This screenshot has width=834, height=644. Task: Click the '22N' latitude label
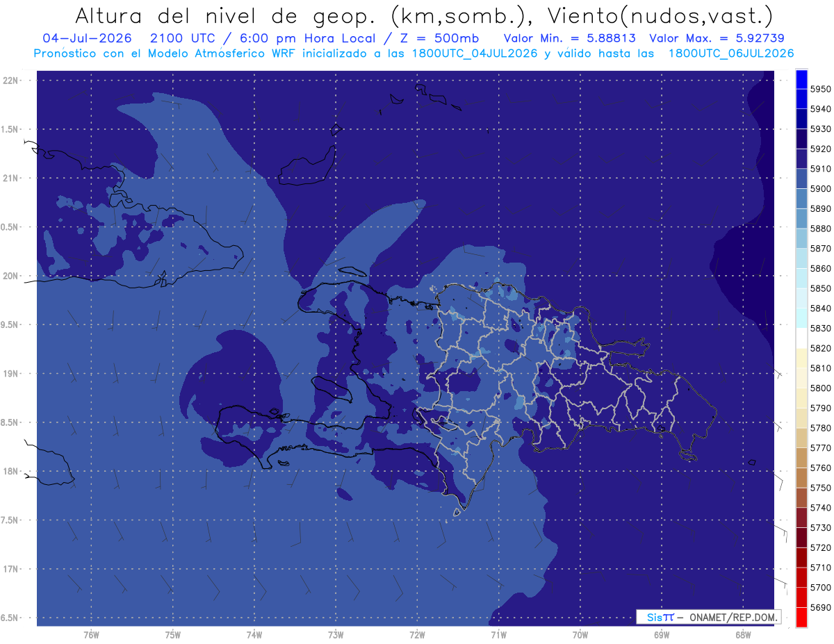point(12,81)
